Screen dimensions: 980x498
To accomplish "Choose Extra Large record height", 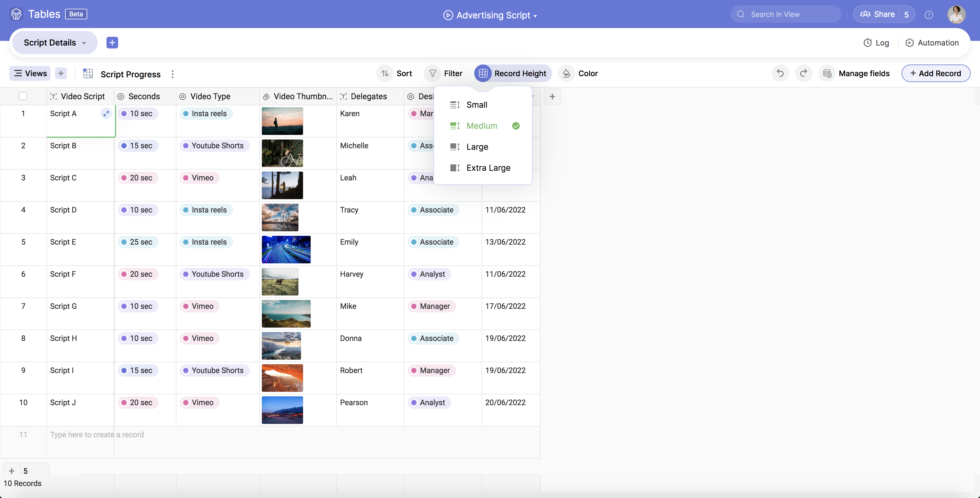I will [x=488, y=168].
